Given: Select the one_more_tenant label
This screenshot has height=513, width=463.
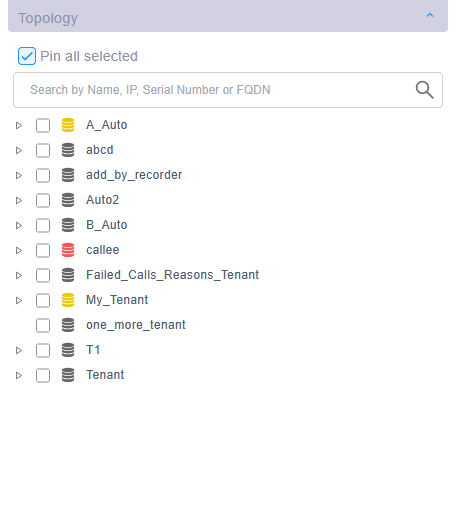Looking at the screenshot, I should coord(136,325).
